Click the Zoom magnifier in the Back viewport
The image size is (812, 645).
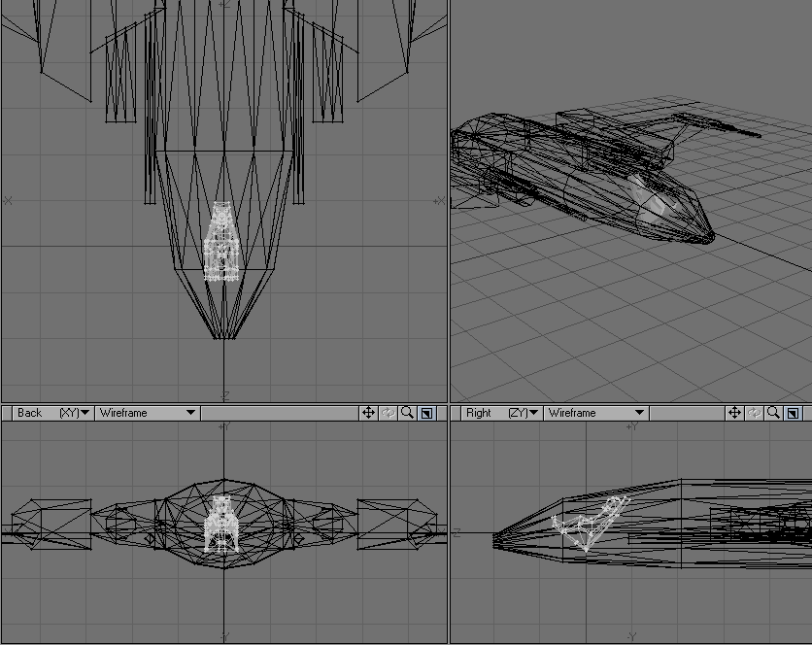click(x=408, y=413)
